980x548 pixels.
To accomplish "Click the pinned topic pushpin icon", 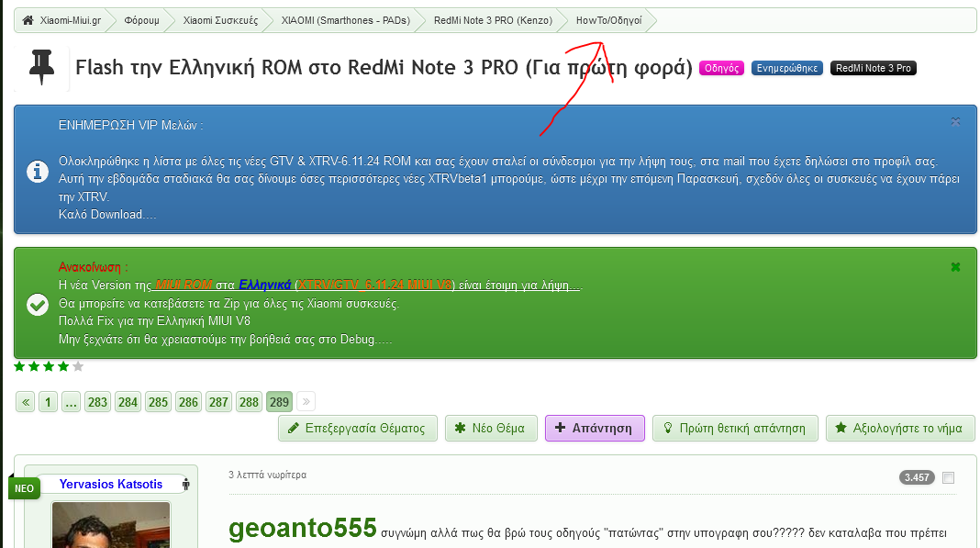I will (x=41, y=67).
